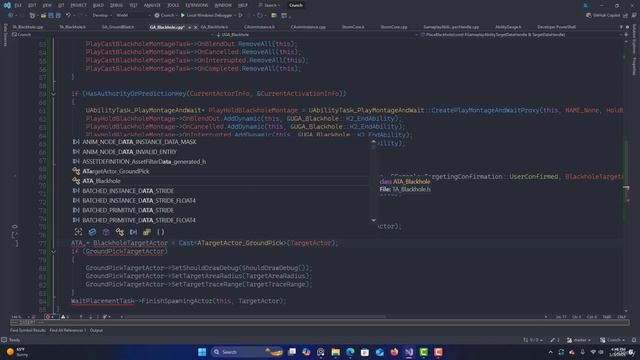Viewport: 640px width, 360px height.
Task: Open the solution configuration dropdown
Action: pos(102,16)
